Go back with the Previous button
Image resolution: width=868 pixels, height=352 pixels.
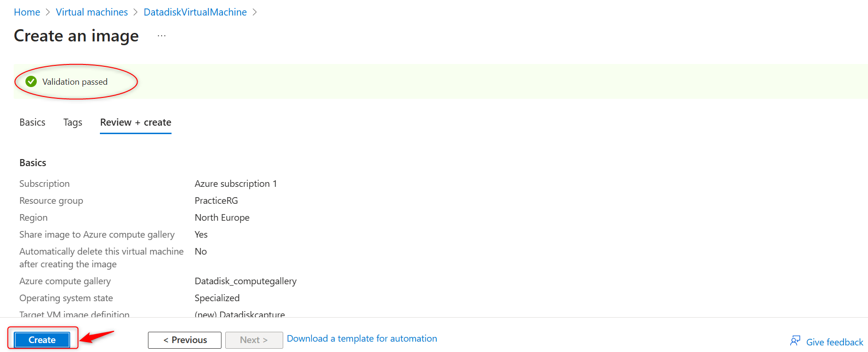(185, 340)
